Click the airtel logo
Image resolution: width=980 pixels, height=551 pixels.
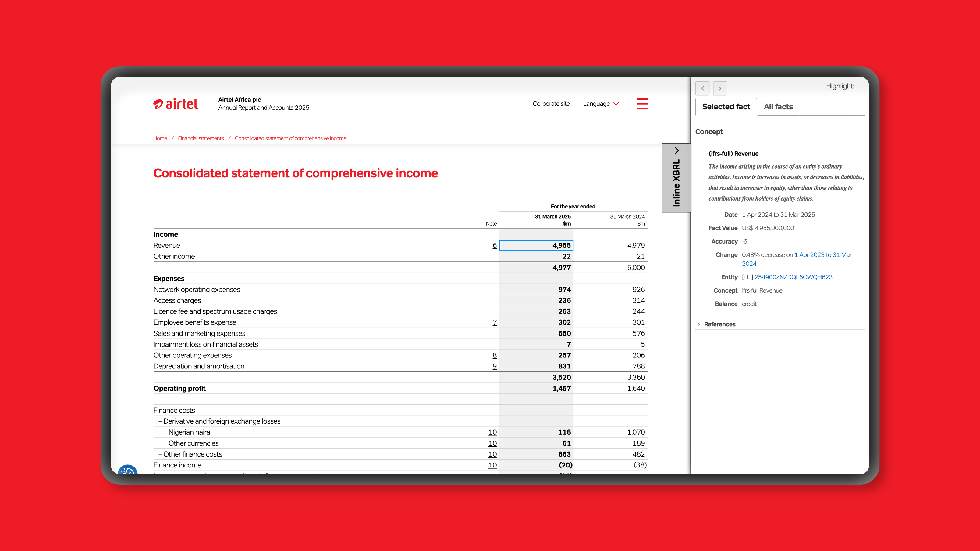(176, 104)
